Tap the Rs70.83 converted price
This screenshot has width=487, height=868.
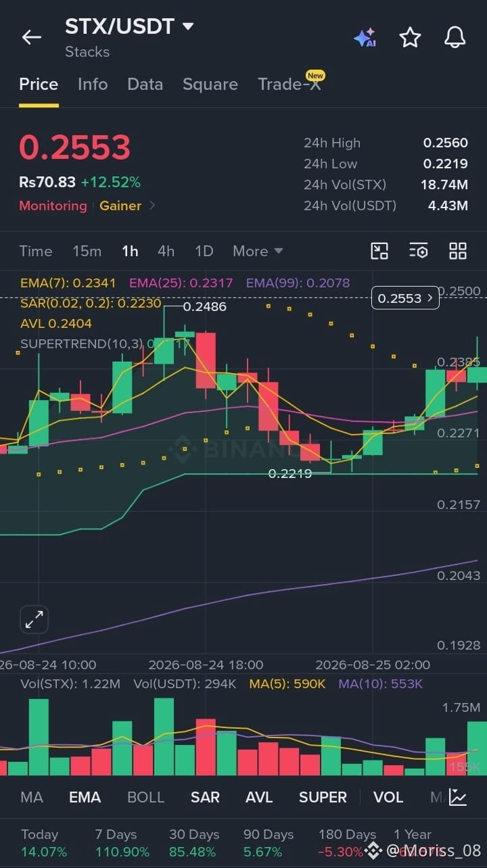[47, 182]
